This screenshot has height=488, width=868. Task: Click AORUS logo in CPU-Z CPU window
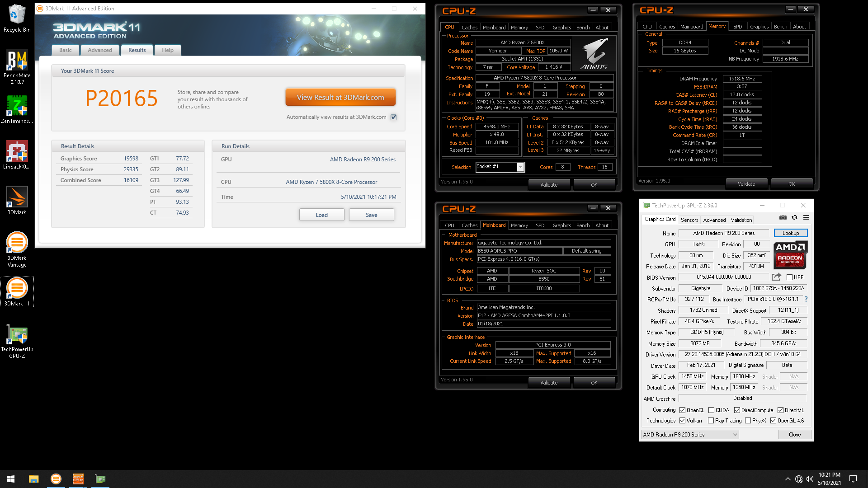pyautogui.click(x=594, y=54)
